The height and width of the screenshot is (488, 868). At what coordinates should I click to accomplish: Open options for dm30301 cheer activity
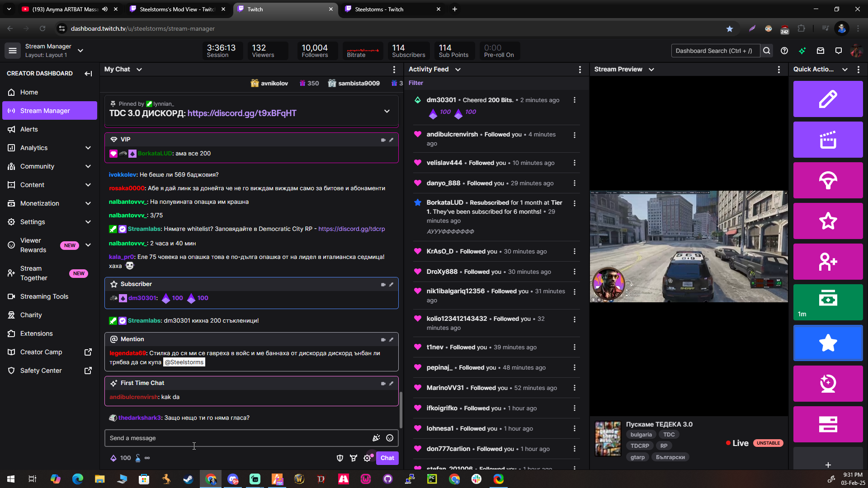pos(575,100)
